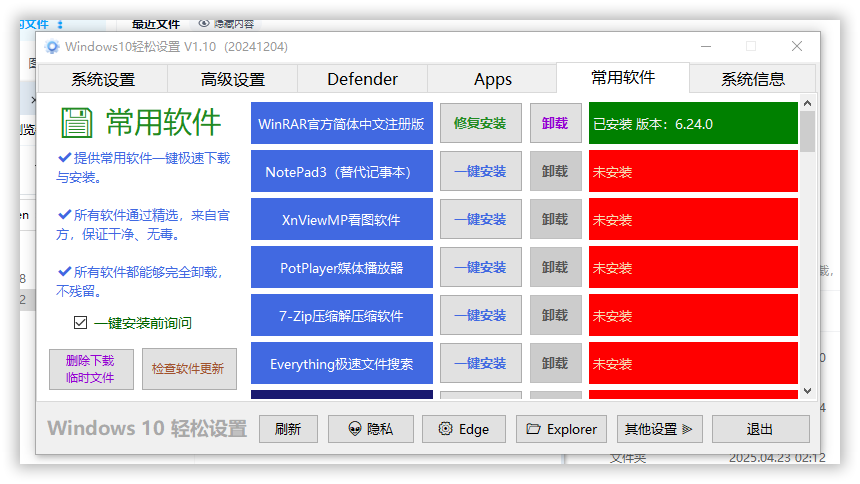Click scrollbar up arrow in software list
Screen dimensions: 860x484
pyautogui.click(x=807, y=103)
